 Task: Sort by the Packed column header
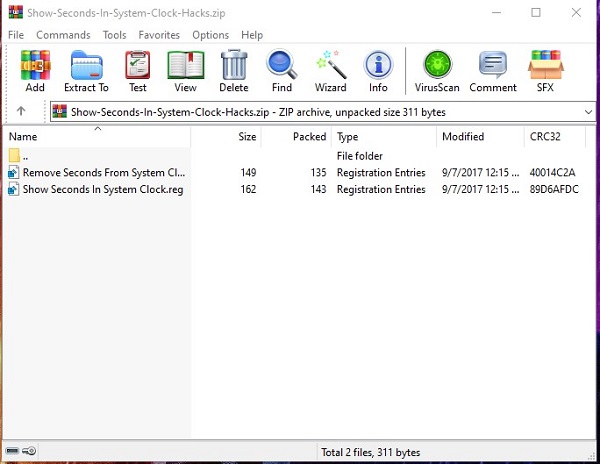[297, 137]
